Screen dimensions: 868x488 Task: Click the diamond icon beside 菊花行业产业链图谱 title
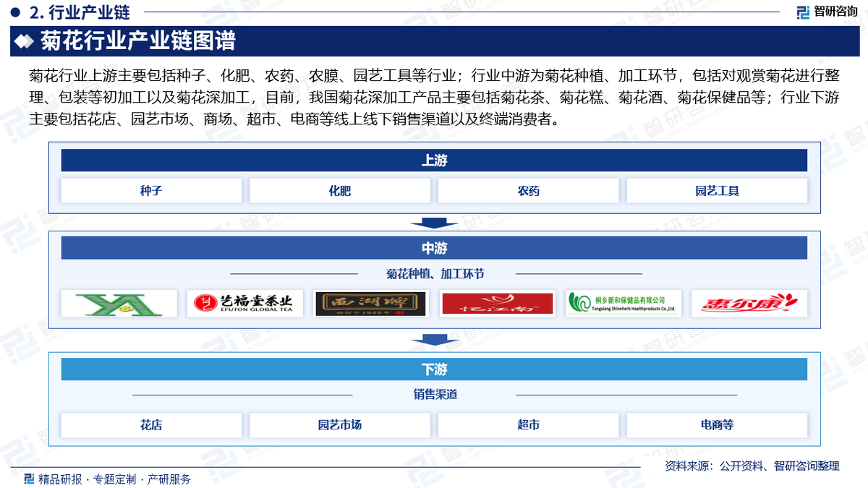pyautogui.click(x=24, y=41)
